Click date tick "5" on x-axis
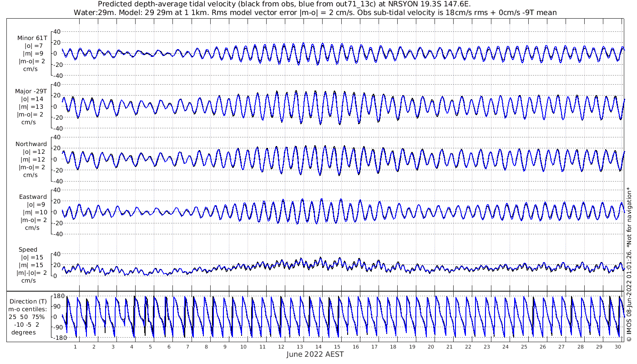 pyautogui.click(x=150, y=347)
